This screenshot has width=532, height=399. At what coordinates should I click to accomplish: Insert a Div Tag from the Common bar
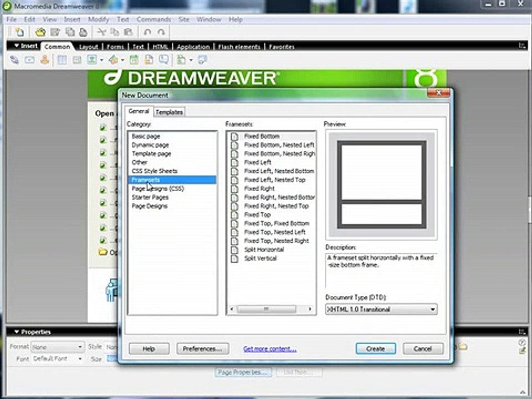click(x=77, y=60)
